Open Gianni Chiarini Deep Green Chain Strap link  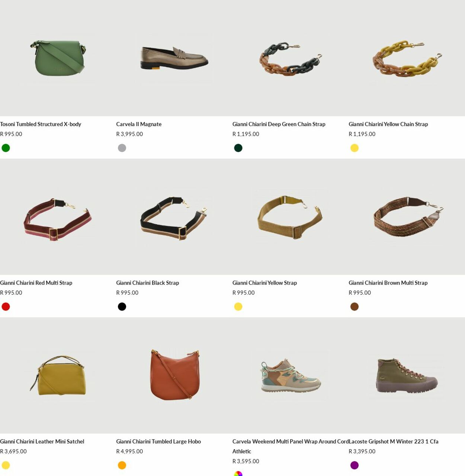tap(279, 124)
